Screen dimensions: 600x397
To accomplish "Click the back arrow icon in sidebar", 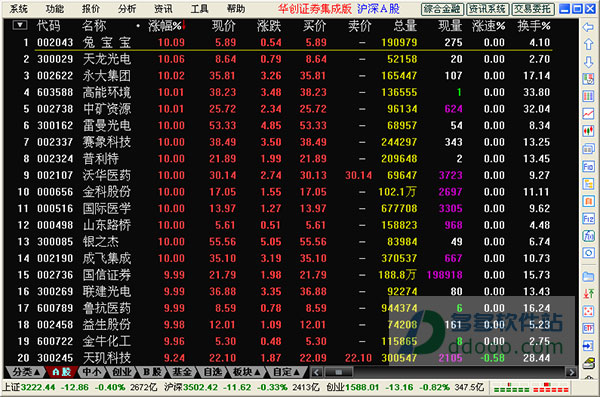I will pos(588,27).
